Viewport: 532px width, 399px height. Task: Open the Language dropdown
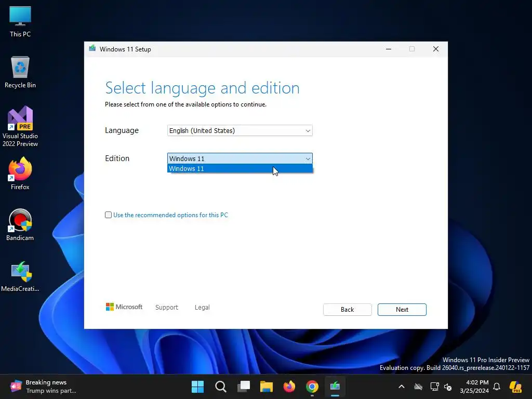pos(240,130)
